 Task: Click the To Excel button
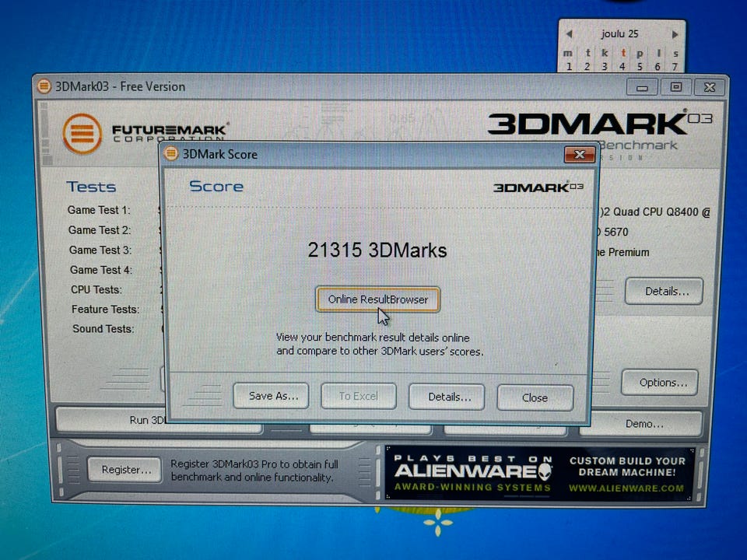[358, 396]
